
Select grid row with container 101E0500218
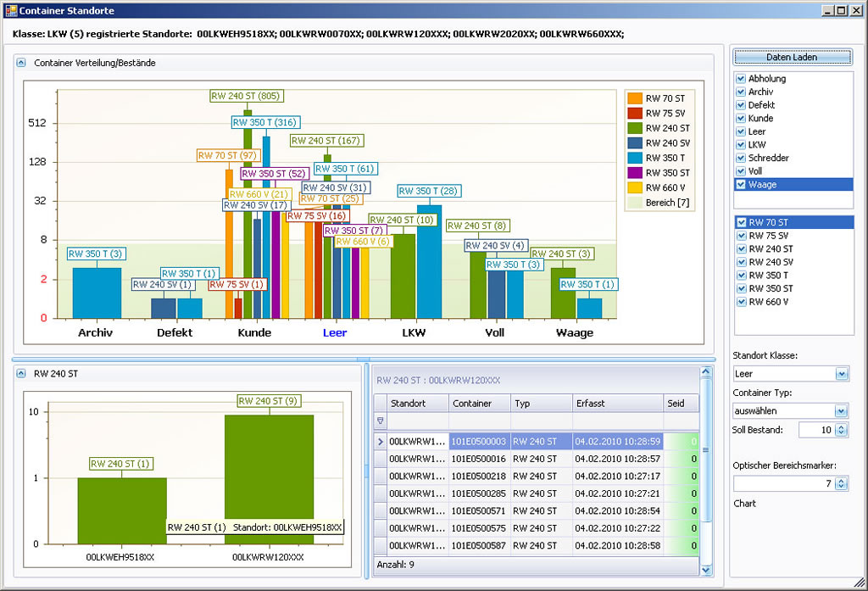(479, 477)
